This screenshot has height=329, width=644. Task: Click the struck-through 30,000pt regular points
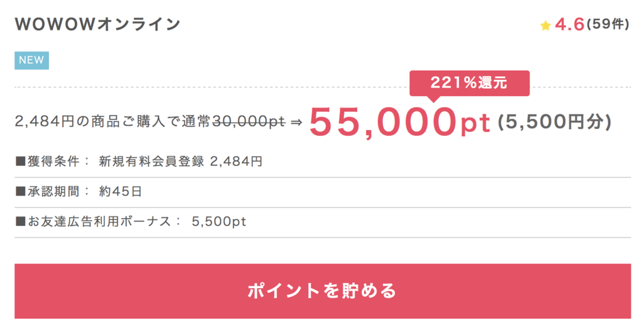(x=248, y=121)
